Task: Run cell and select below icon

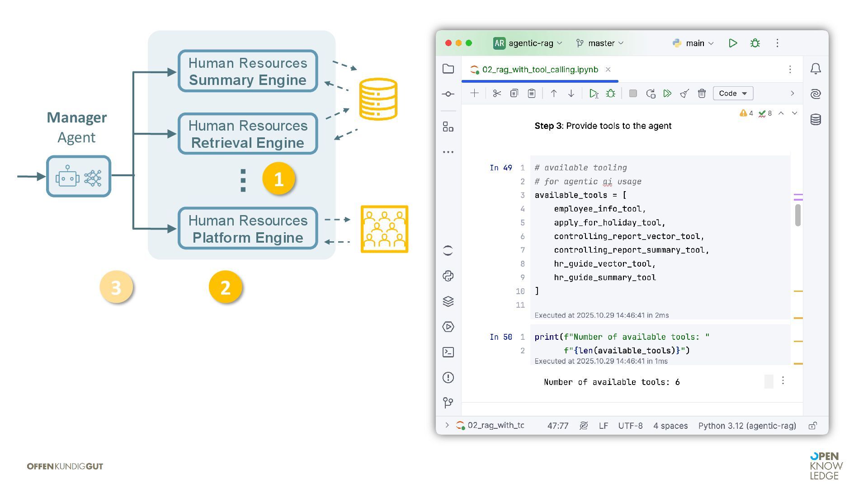Action: pyautogui.click(x=594, y=94)
